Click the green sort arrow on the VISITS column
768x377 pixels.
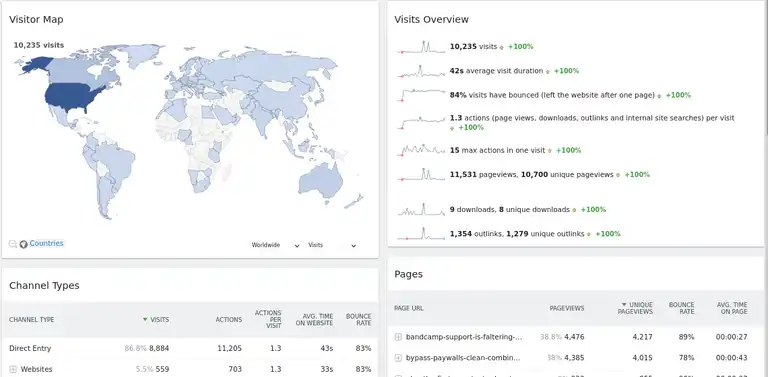[145, 320]
